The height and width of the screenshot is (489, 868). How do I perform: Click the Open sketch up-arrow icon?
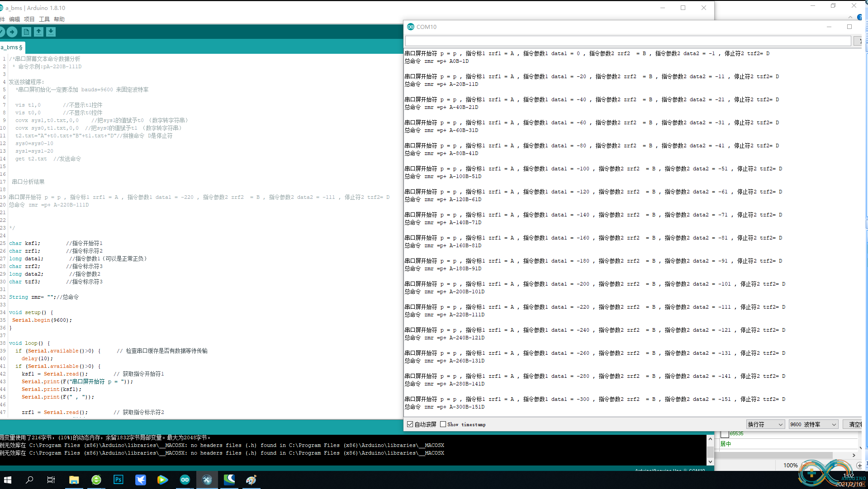(38, 32)
